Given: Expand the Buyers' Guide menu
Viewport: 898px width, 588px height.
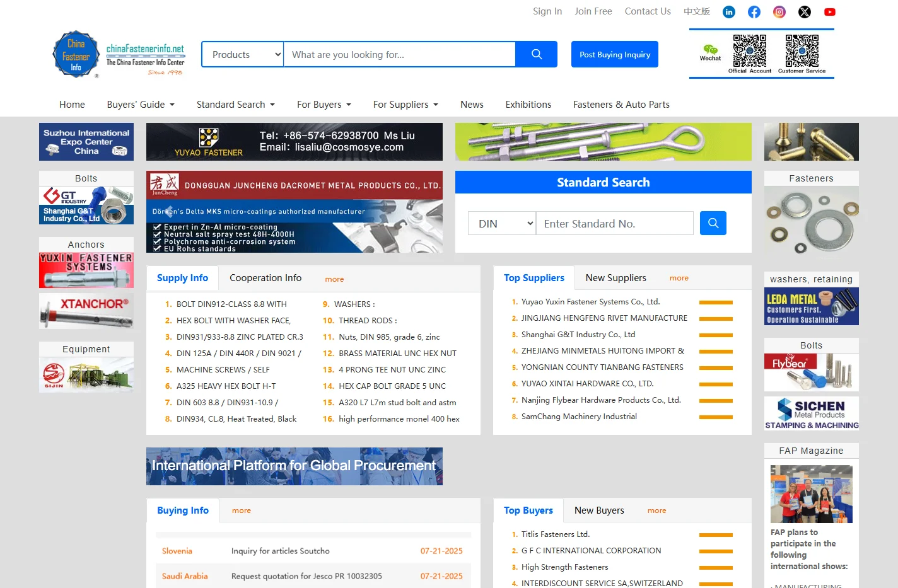Looking at the screenshot, I should [x=141, y=105].
